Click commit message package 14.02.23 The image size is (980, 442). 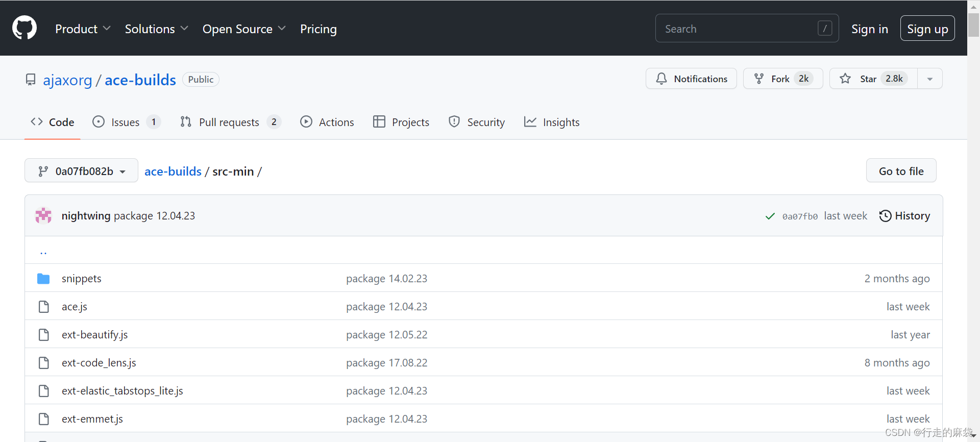[x=387, y=279]
